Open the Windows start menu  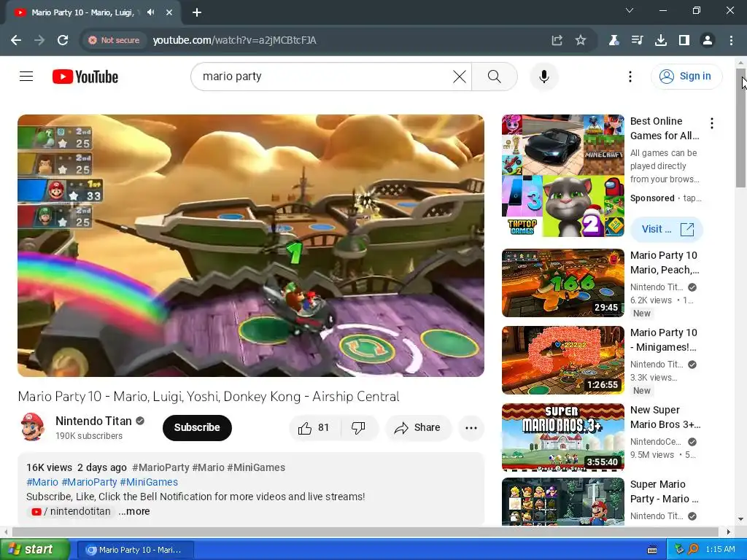click(34, 550)
